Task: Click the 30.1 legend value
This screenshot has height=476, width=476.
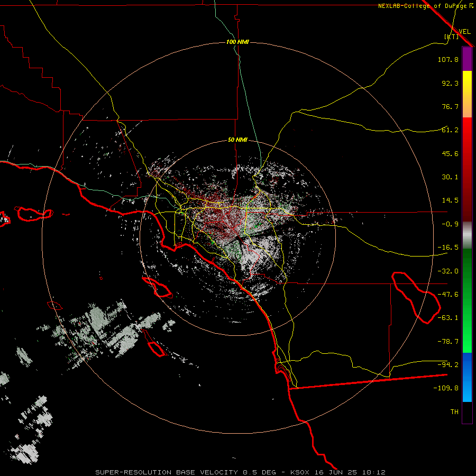Action: (x=450, y=177)
